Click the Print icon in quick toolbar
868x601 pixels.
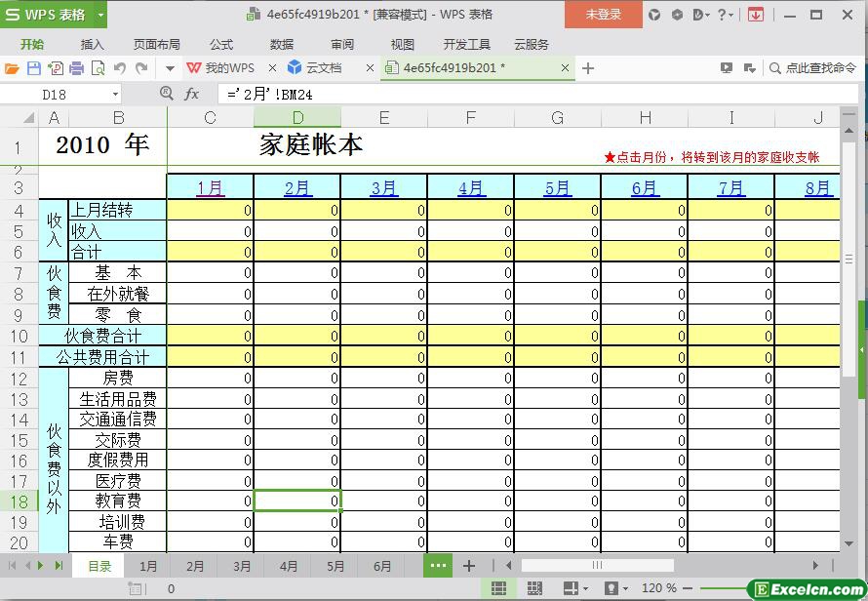pos(76,68)
